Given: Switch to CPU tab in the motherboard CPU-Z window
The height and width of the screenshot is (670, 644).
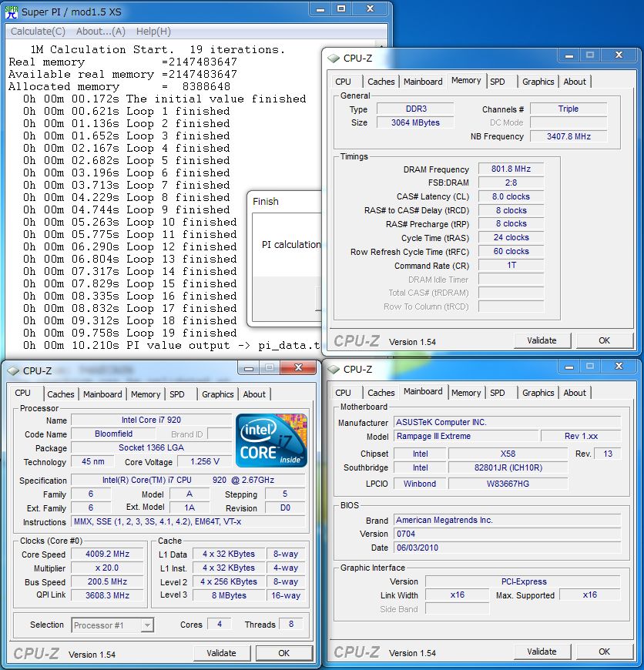Looking at the screenshot, I should pos(343,393).
